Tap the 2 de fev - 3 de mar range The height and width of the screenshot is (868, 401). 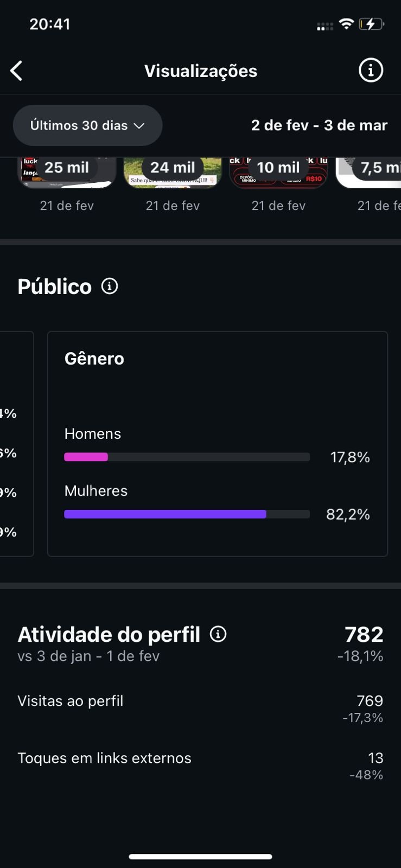(x=319, y=125)
